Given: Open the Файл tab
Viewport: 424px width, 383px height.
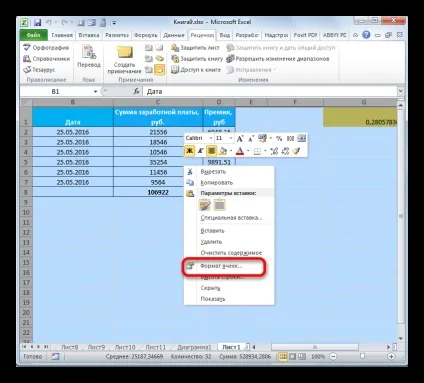Looking at the screenshot, I should (x=33, y=35).
